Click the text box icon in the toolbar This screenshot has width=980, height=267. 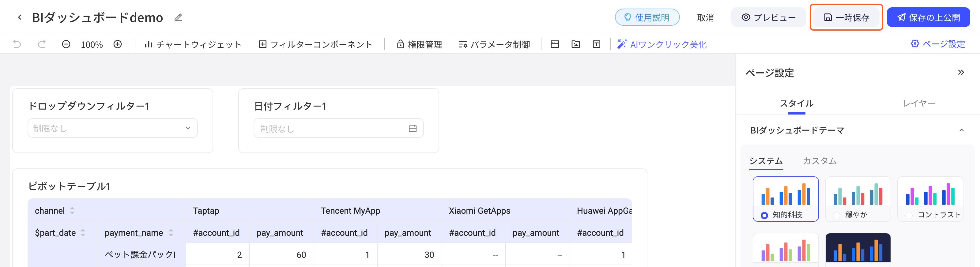coord(597,44)
